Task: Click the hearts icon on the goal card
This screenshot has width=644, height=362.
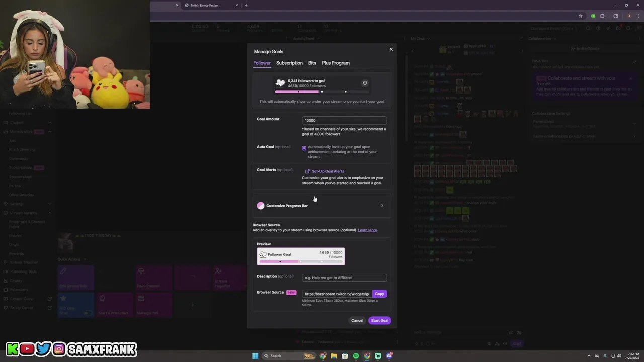Action: point(281,83)
